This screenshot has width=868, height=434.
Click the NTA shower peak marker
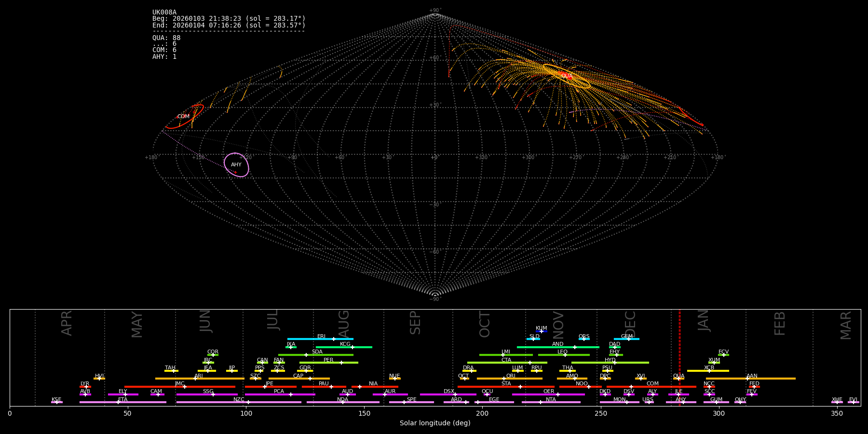tap(540, 402)
